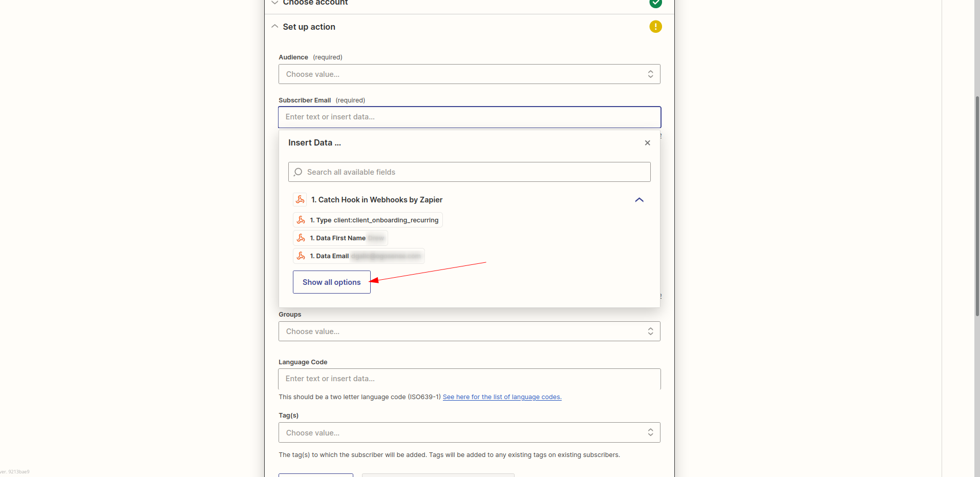Close the Insert Data popup
The image size is (980, 477).
click(647, 142)
